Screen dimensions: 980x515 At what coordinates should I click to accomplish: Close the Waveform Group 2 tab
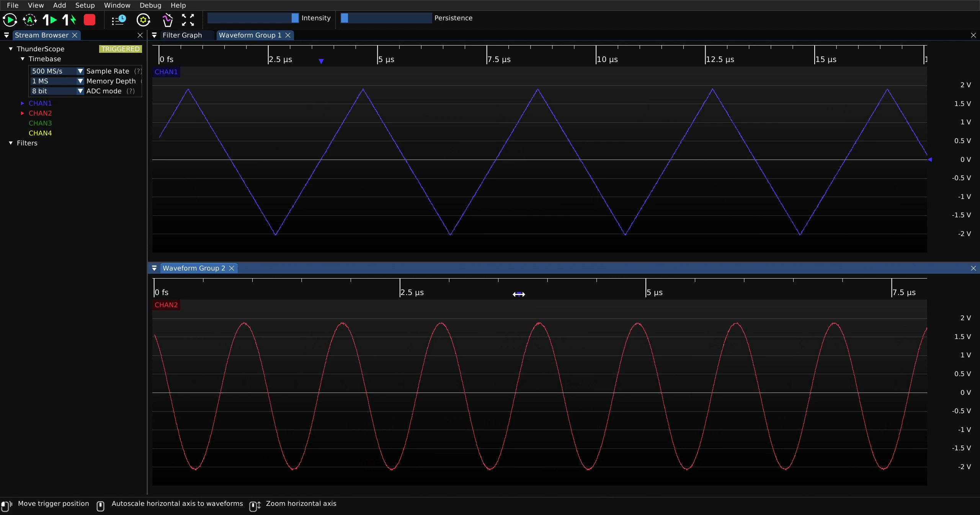[232, 268]
